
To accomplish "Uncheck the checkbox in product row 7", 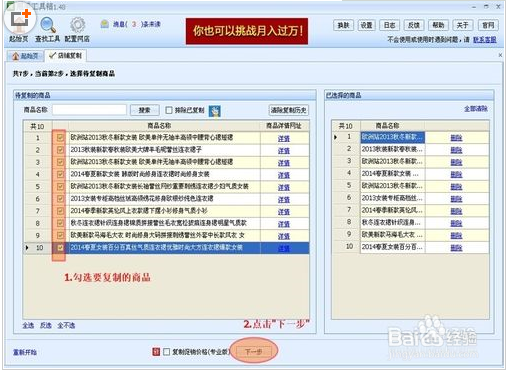I will (60, 211).
